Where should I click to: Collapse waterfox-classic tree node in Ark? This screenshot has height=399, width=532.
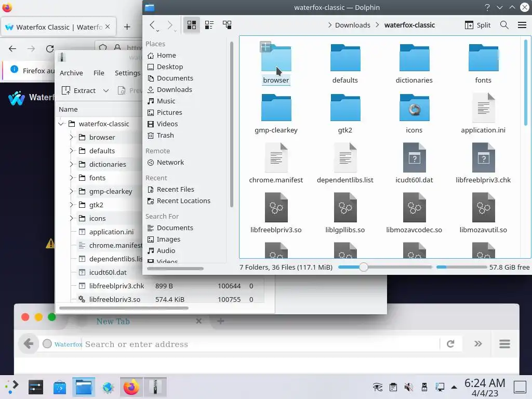click(61, 124)
